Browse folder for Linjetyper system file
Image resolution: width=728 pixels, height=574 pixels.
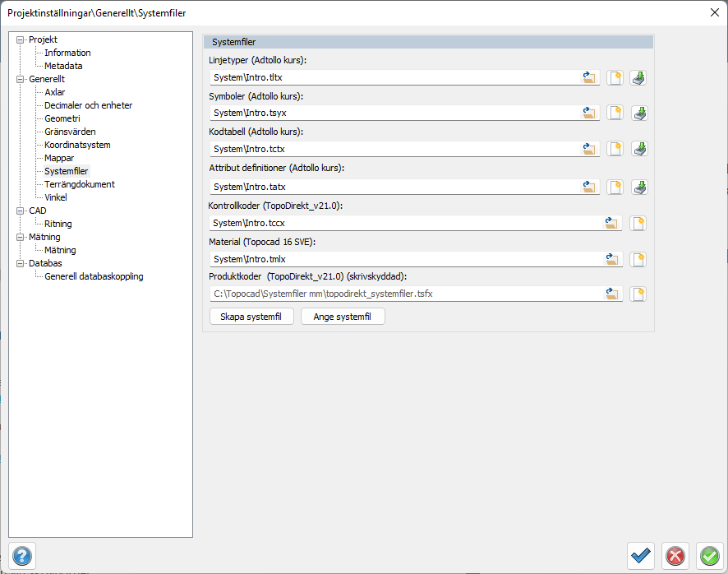(588, 78)
